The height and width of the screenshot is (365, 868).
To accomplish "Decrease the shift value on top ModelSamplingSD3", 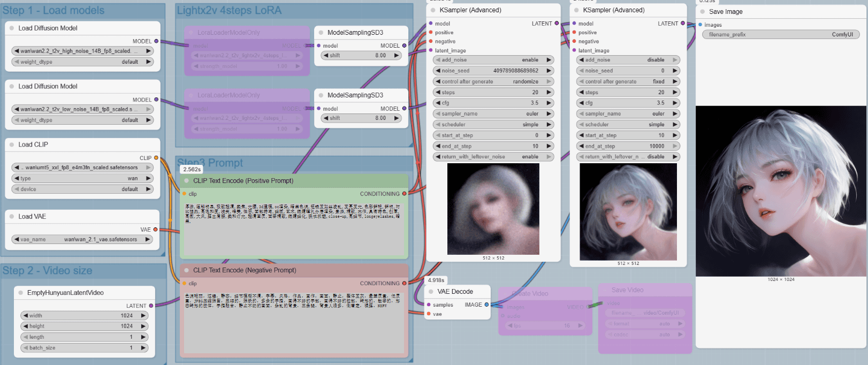I will pos(325,56).
